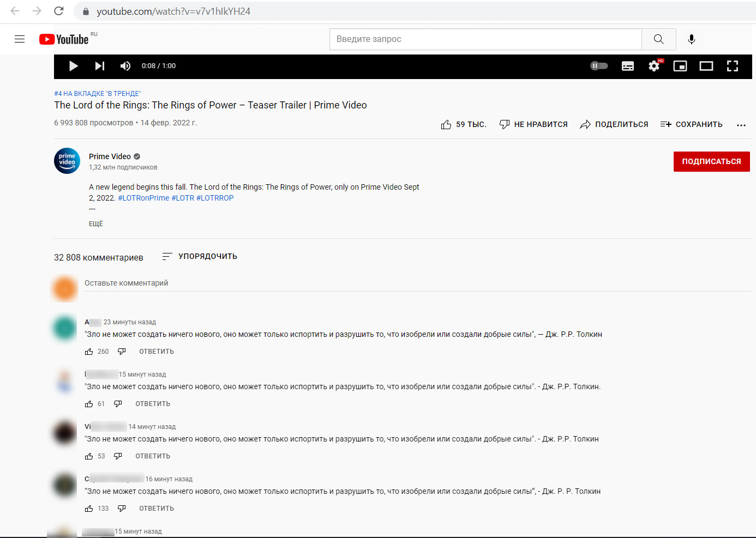
Task: Click "Оставьте комментарий" comment field
Action: (x=418, y=283)
